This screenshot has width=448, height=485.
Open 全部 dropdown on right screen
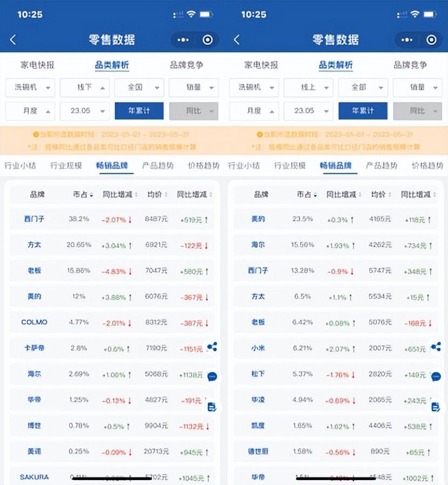click(x=363, y=87)
